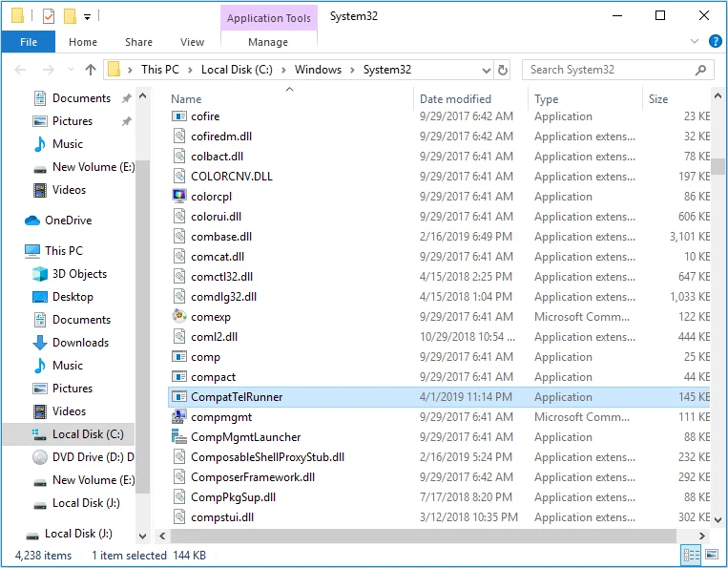Open Downloads in the navigation pane

(81, 343)
